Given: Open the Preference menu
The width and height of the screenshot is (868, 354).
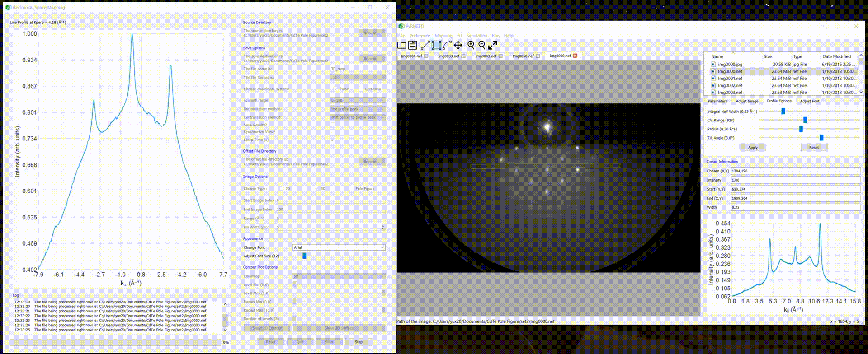Looking at the screenshot, I should point(420,36).
